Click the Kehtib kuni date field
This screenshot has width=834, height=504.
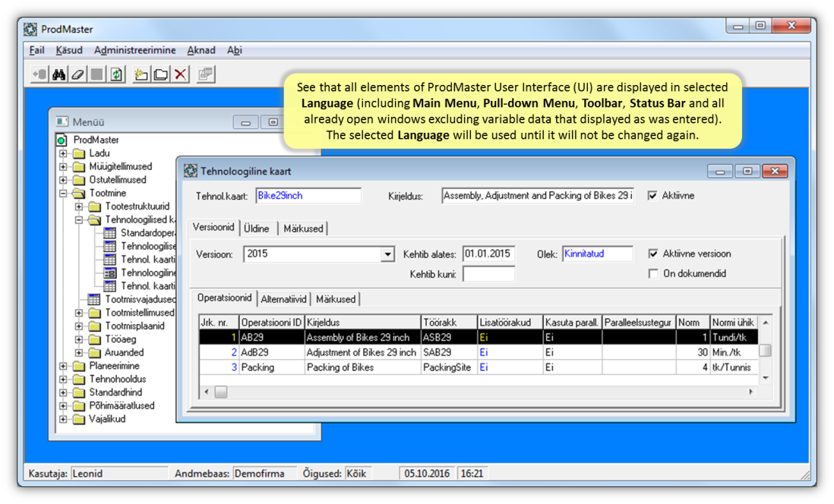coord(488,274)
